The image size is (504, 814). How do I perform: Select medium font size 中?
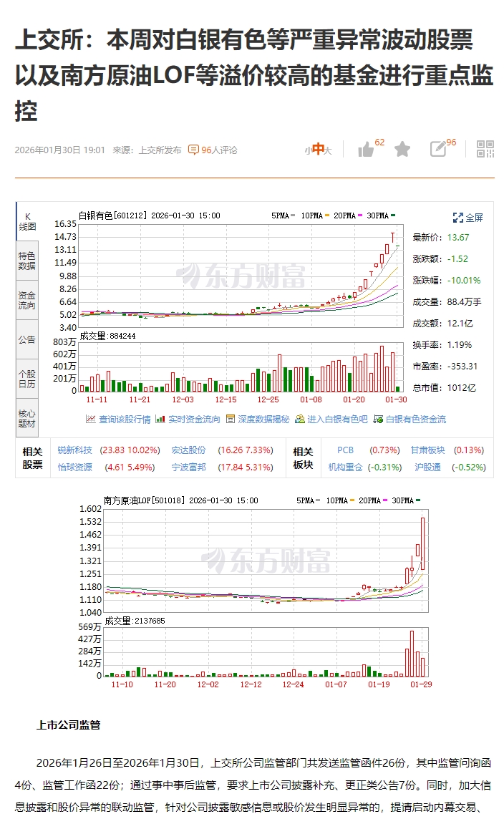click(x=318, y=149)
